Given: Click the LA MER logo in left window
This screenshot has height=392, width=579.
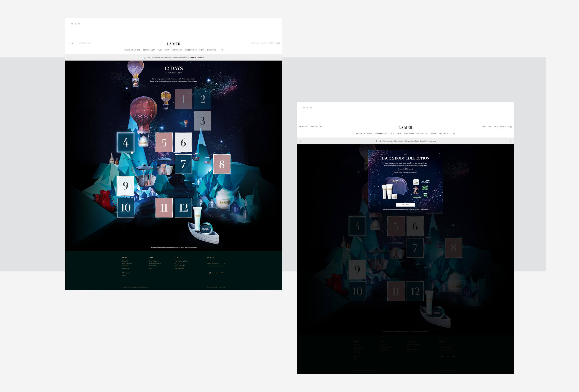Looking at the screenshot, I should click(x=174, y=44).
